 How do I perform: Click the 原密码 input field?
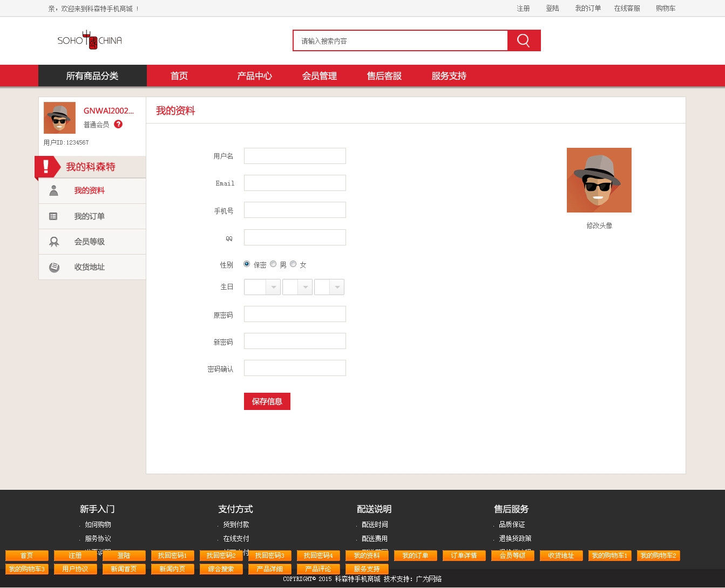pyautogui.click(x=295, y=314)
